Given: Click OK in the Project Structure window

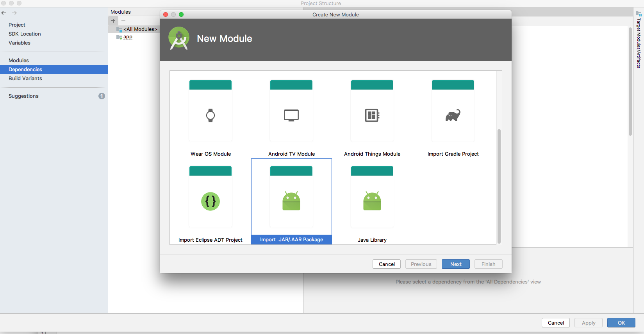Looking at the screenshot, I should pos(621,323).
